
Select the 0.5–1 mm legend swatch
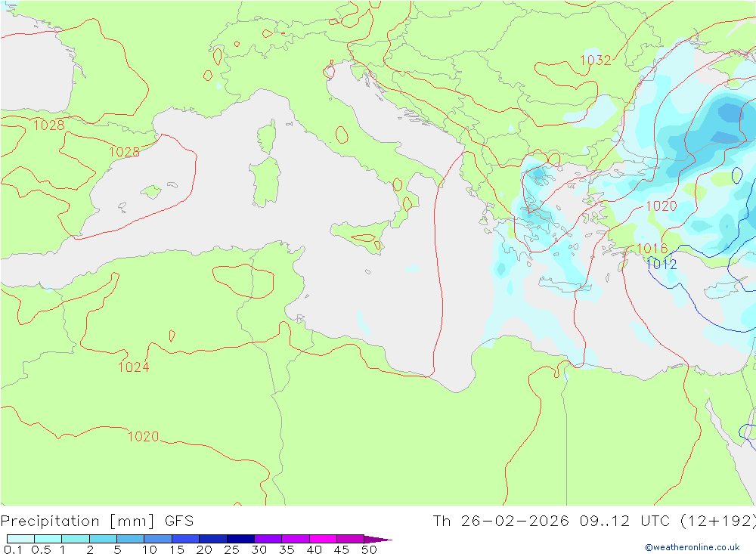pyautogui.click(x=48, y=539)
